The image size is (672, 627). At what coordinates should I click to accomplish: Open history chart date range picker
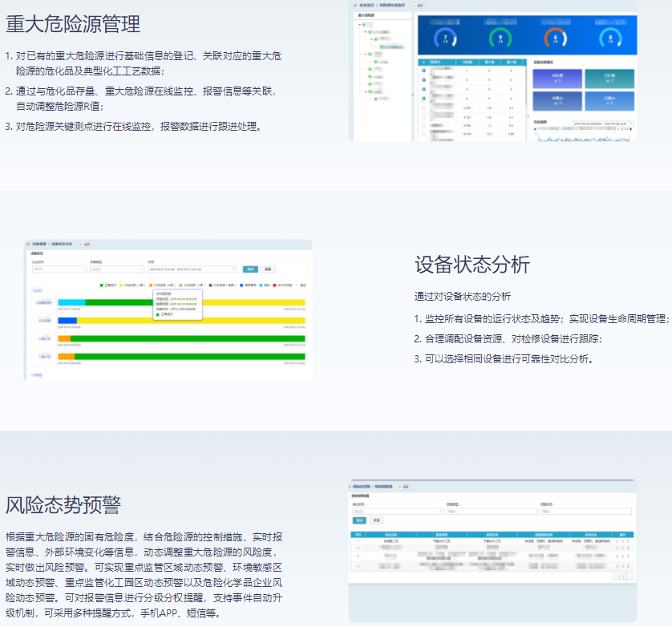pos(603,123)
